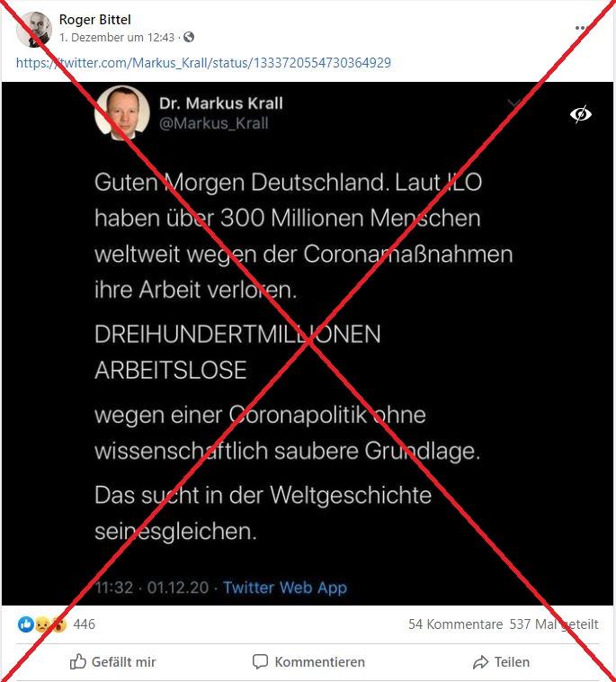This screenshot has height=682, width=616.
Task: Open the three-dot post options menu
Action: (581, 28)
